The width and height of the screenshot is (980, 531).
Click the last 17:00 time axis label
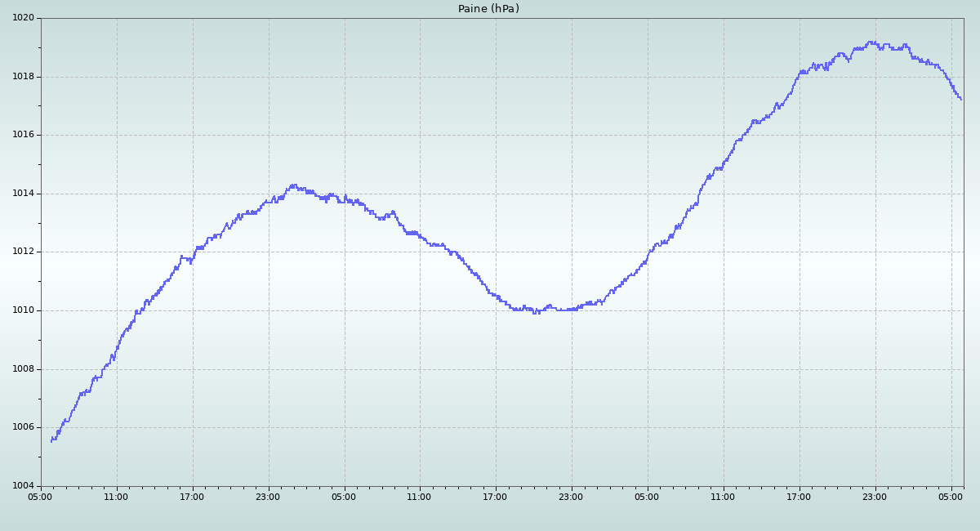(799, 497)
